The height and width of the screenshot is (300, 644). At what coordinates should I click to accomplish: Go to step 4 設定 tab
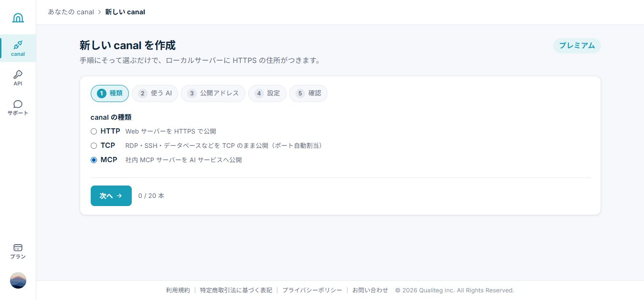(267, 93)
